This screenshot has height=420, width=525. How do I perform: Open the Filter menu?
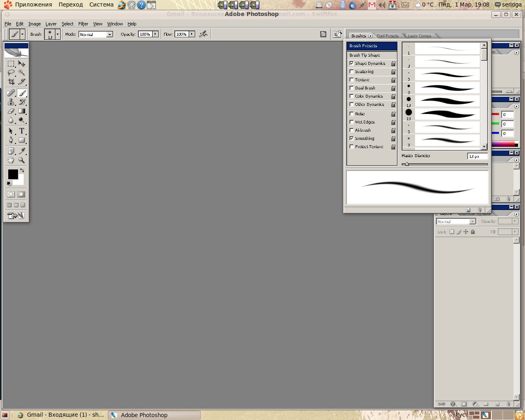[83, 24]
